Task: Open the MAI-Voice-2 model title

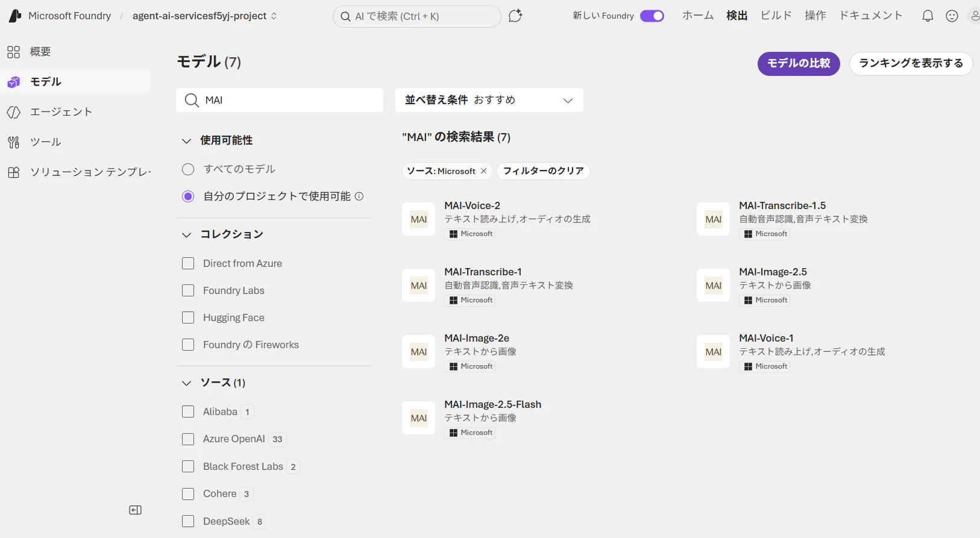Action: (x=473, y=206)
